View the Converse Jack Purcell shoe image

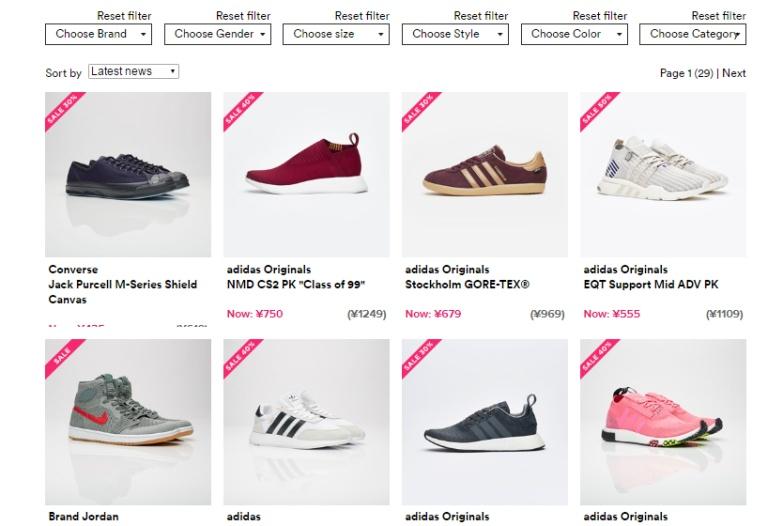coord(128,174)
